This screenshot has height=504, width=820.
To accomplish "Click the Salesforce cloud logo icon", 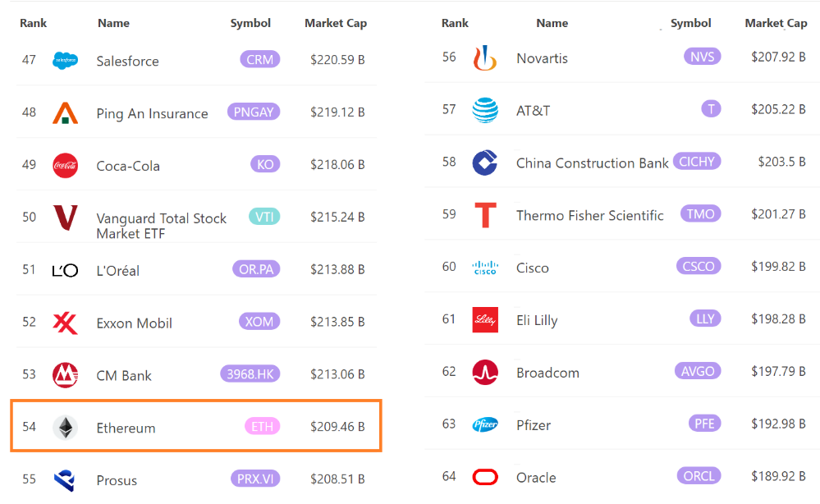I will tap(65, 61).
